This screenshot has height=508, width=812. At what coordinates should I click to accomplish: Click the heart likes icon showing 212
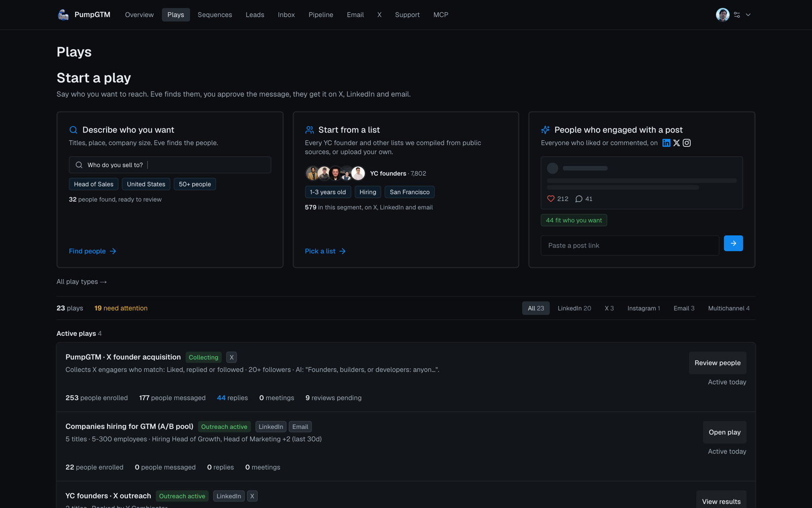tap(551, 199)
